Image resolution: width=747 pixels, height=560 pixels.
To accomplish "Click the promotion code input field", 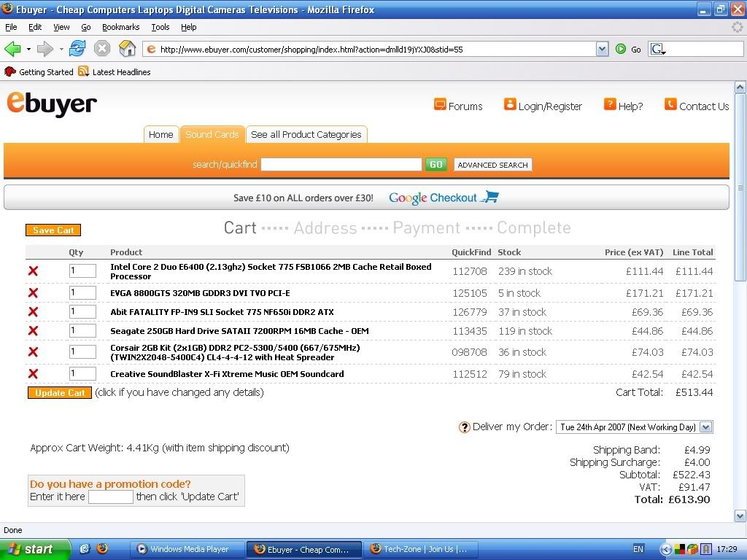I will pos(110,497).
